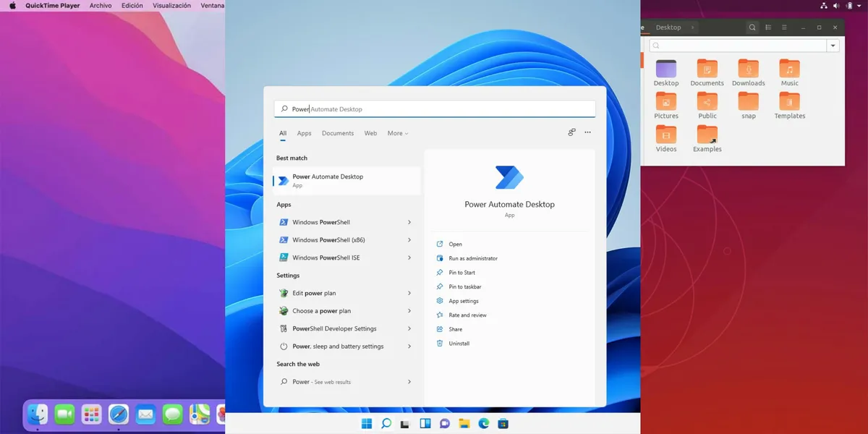868x434 pixels.
Task: Select the All search filter tab
Action: tap(283, 133)
